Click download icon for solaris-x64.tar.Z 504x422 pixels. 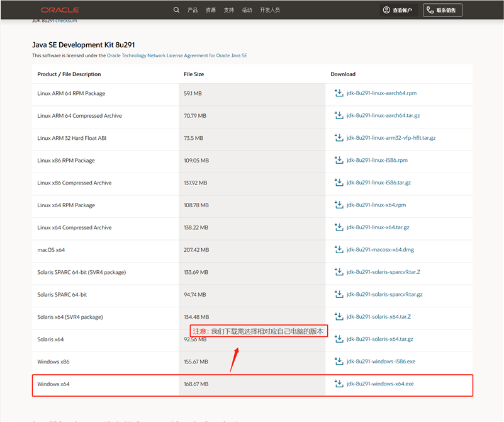[339, 316]
